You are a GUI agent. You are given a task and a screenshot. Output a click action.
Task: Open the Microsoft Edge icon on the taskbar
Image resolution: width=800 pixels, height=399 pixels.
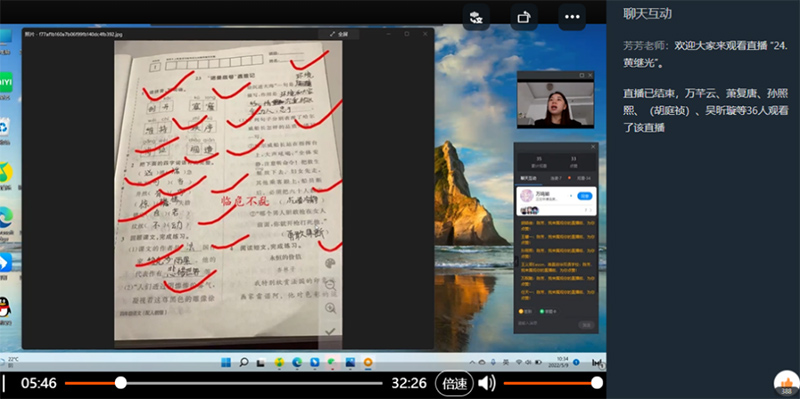tap(297, 362)
